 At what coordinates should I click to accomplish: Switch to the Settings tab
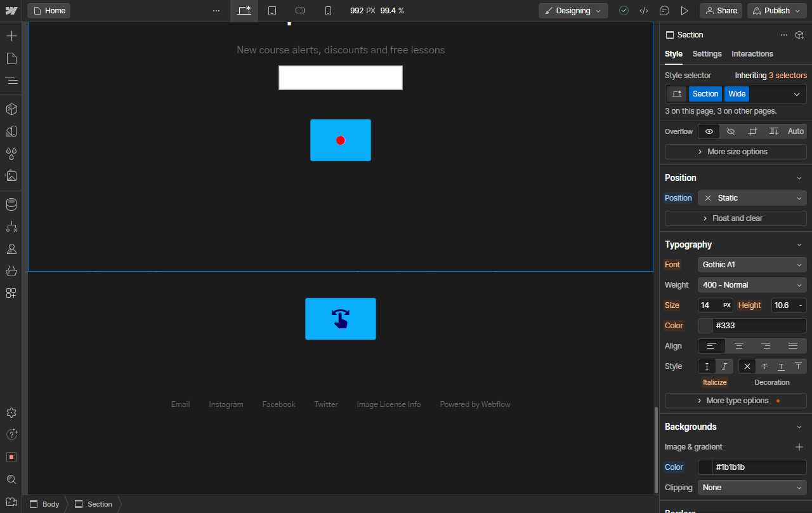point(707,54)
